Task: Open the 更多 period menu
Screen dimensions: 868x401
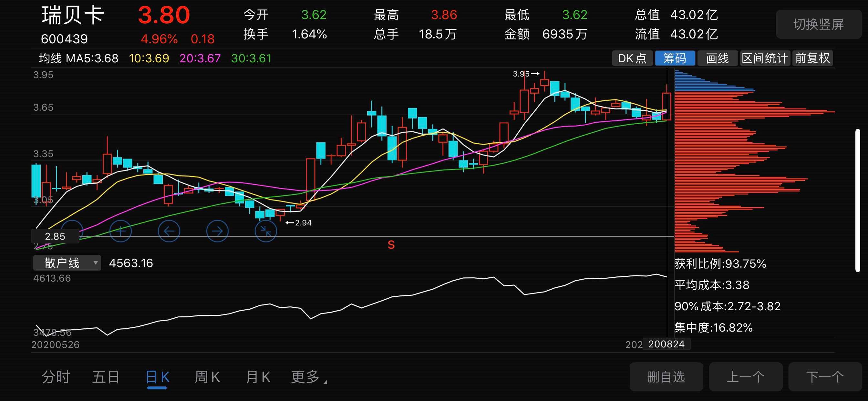Action: [x=308, y=377]
